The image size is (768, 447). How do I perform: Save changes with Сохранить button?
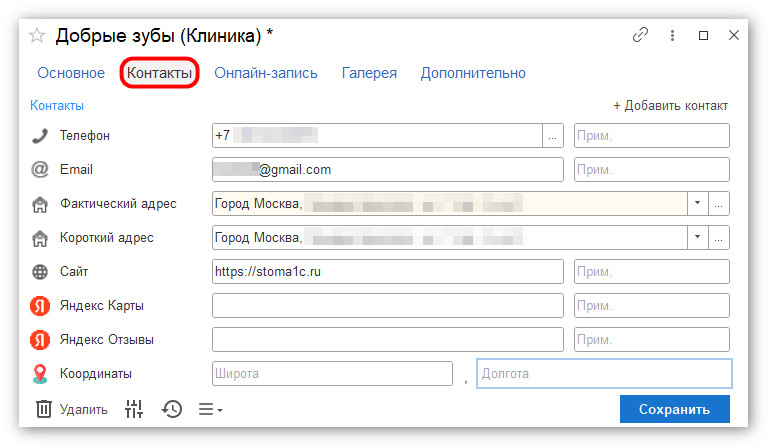coord(674,409)
